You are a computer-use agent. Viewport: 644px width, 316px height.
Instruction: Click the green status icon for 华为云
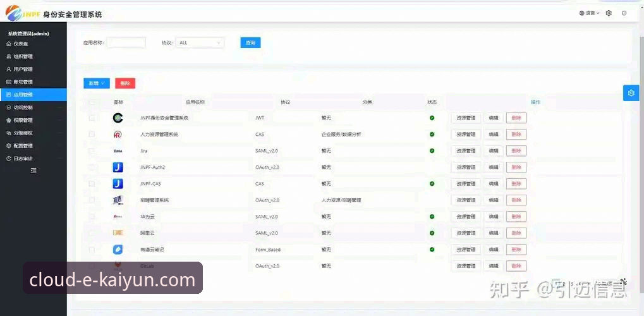click(x=432, y=217)
